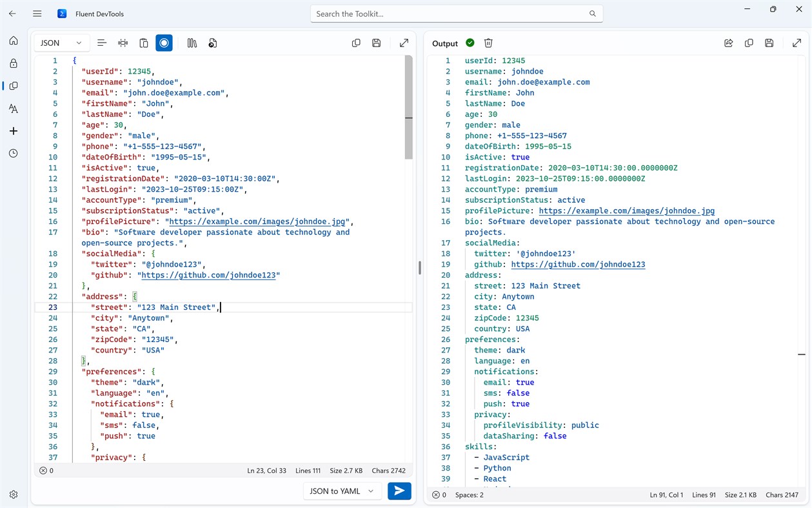Paste from clipboard into input editor
This screenshot has height=508, width=812.
pyautogui.click(x=144, y=43)
